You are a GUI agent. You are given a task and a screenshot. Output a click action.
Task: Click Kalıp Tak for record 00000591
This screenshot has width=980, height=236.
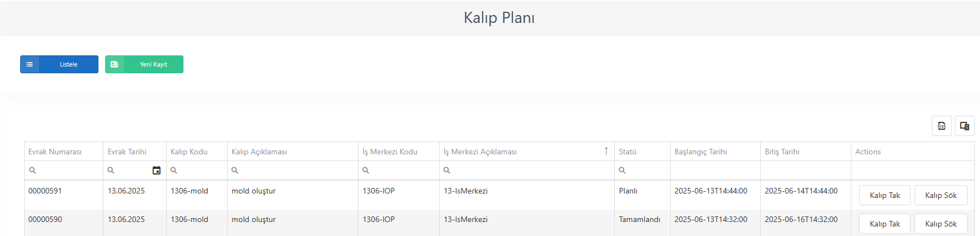click(885, 195)
